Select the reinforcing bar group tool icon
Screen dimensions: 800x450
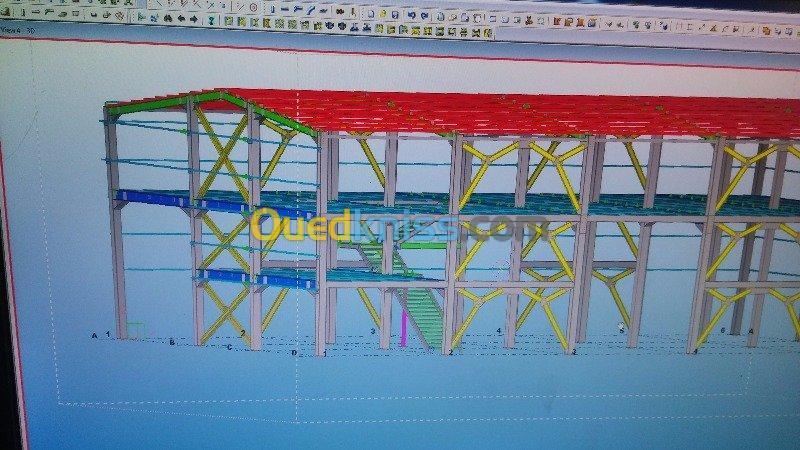pyautogui.click(x=106, y=15)
